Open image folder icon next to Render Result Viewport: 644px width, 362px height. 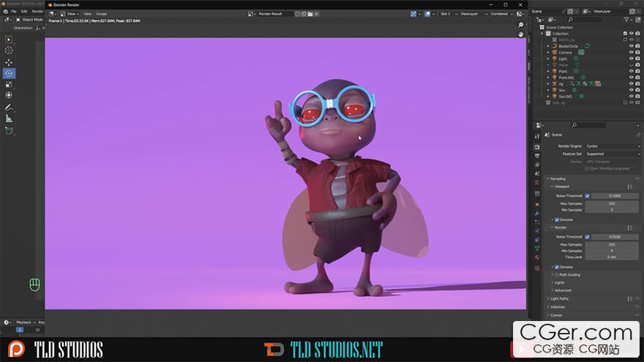[310, 14]
